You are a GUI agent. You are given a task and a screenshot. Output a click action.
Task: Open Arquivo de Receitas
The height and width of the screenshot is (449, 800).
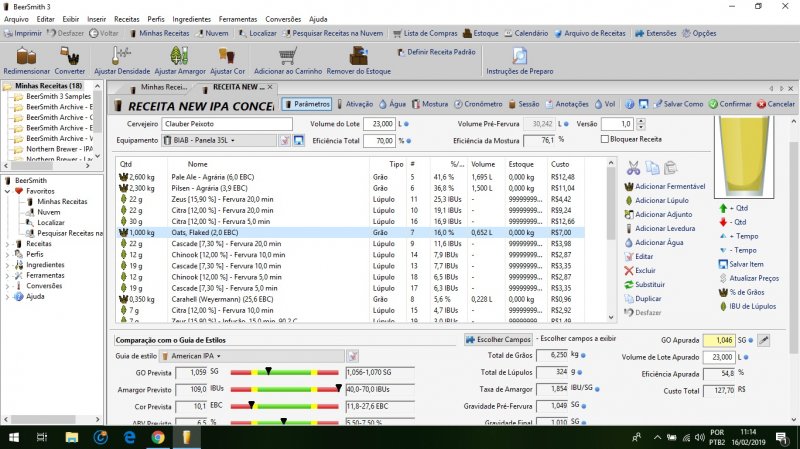tap(590, 33)
